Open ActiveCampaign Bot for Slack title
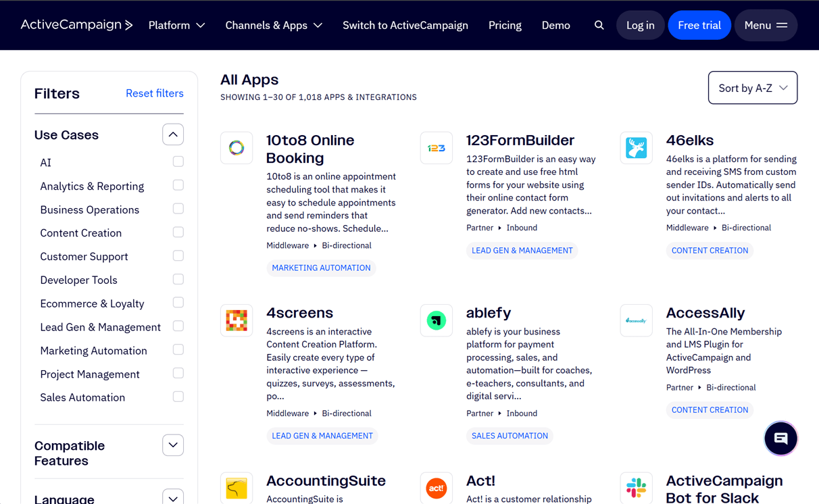The image size is (819, 504). [x=724, y=489]
